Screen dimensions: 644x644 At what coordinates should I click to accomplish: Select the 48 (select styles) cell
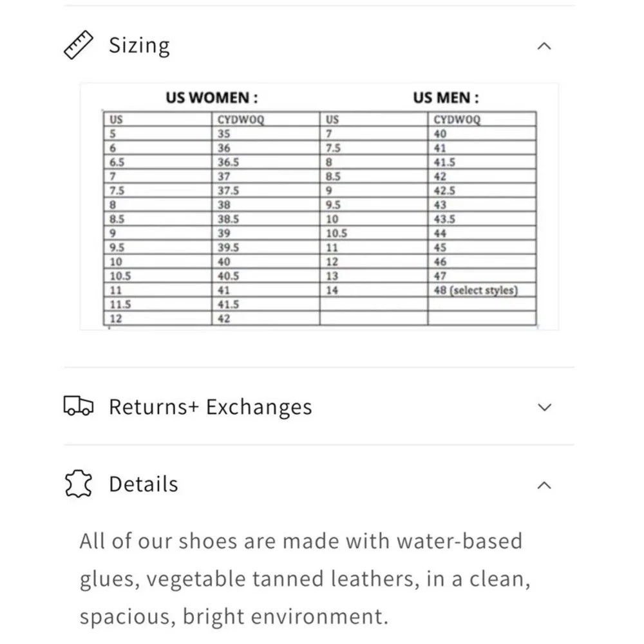[x=482, y=290]
